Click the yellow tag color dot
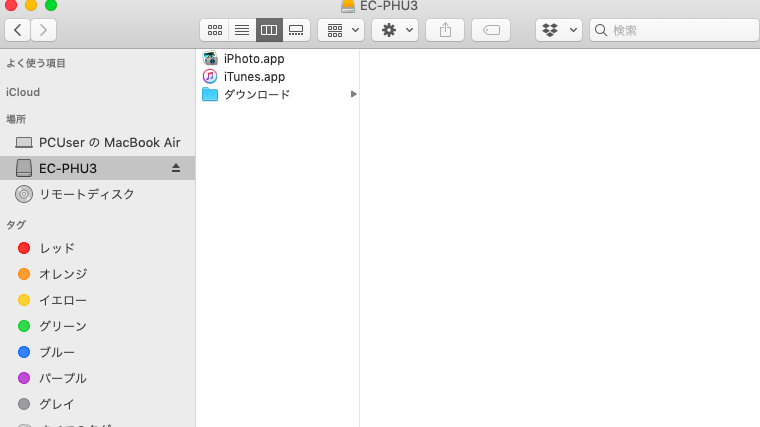Viewport: 760px width, 427px height. pos(24,300)
